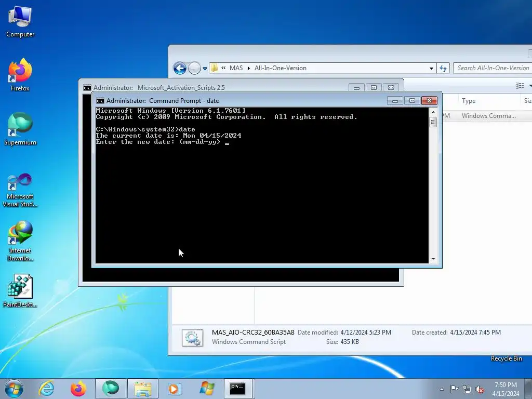Click Explorer's Forward navigation button
532x399 pixels.
tap(194, 68)
